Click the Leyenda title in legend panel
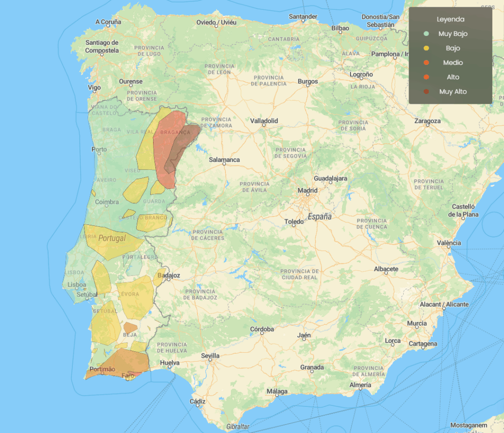 (x=450, y=20)
